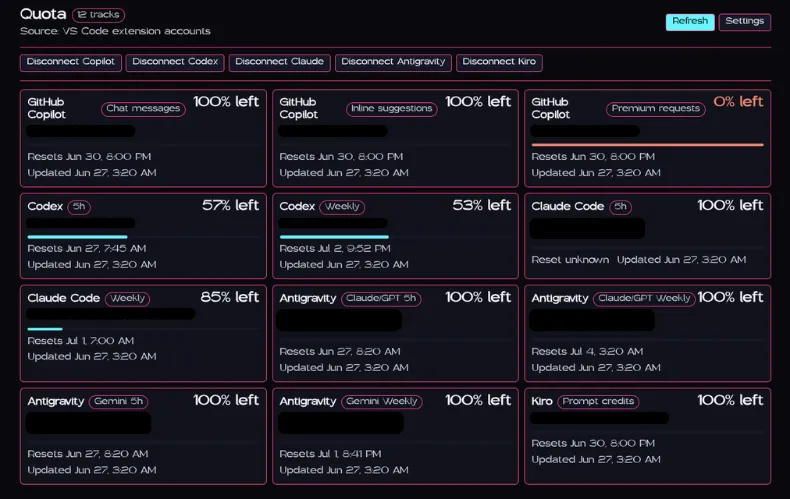Disconnect the Codex account
790x499 pixels.
175,63
